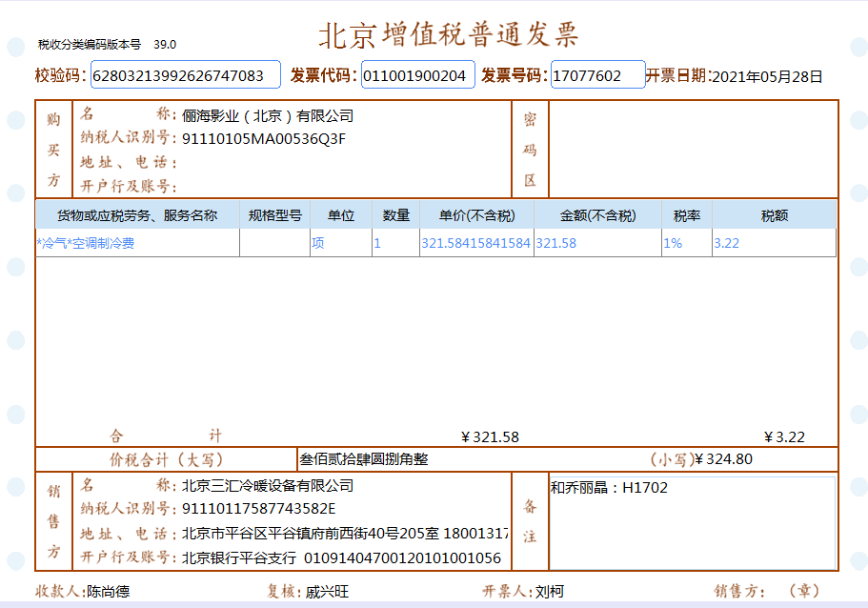Click the quantity cell showing 1
This screenshot has width=868, height=608.
tap(395, 243)
